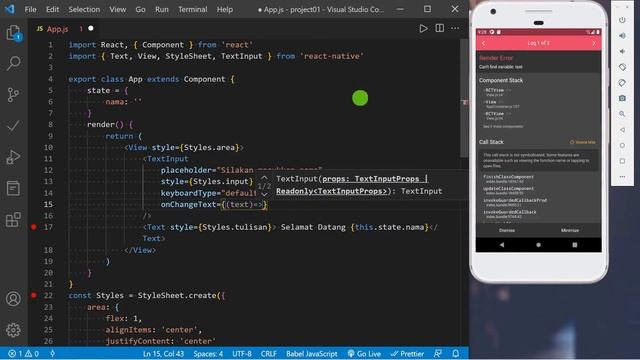
Task: Change encoding via UTF-8 status item
Action: click(242, 354)
